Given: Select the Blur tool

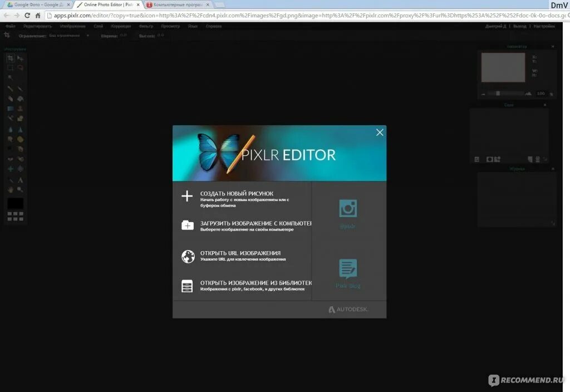Looking at the screenshot, I should click(x=10, y=129).
